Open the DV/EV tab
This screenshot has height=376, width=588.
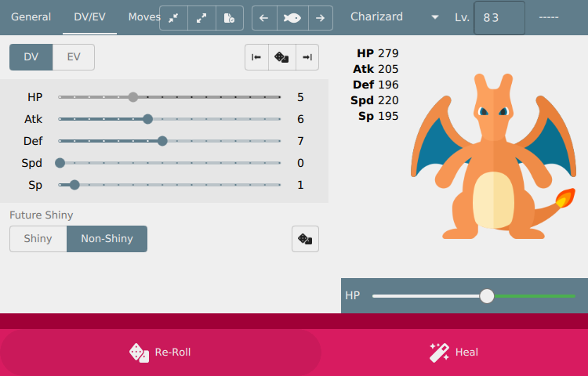89,17
